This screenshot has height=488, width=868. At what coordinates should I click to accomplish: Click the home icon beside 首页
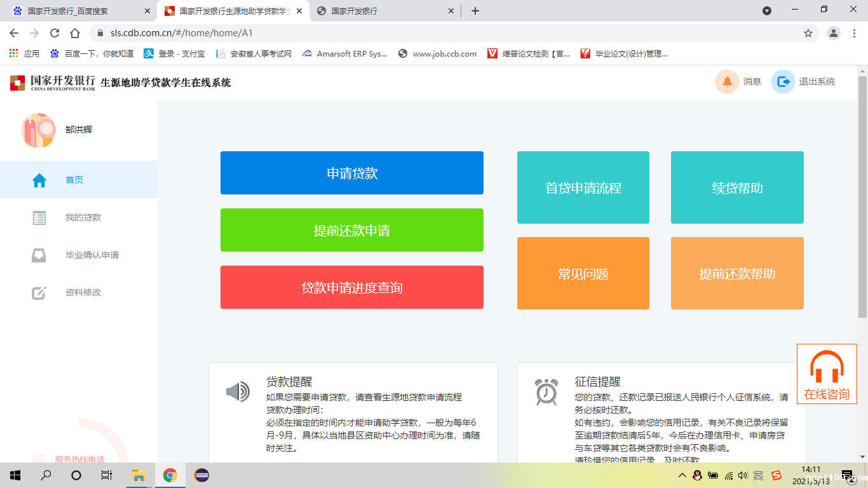point(39,180)
